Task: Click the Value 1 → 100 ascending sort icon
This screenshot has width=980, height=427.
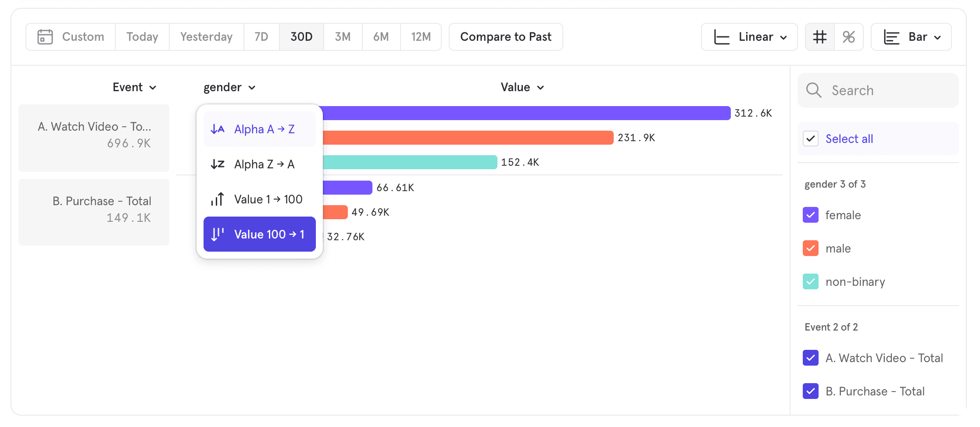Action: click(x=218, y=199)
